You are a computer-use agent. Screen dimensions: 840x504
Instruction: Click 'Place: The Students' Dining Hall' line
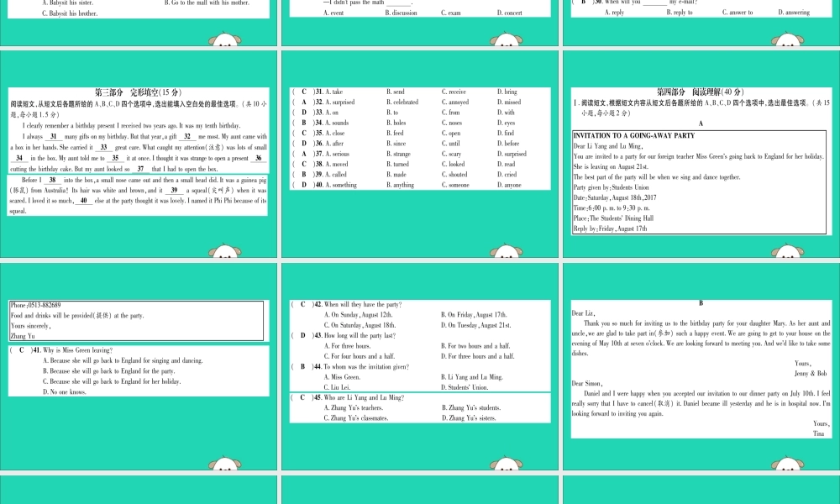coord(613,218)
